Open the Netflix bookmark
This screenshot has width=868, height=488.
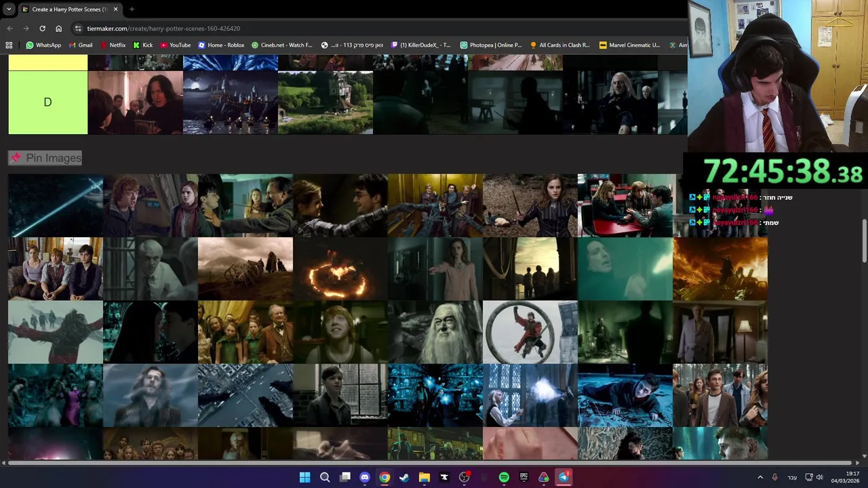(x=113, y=45)
